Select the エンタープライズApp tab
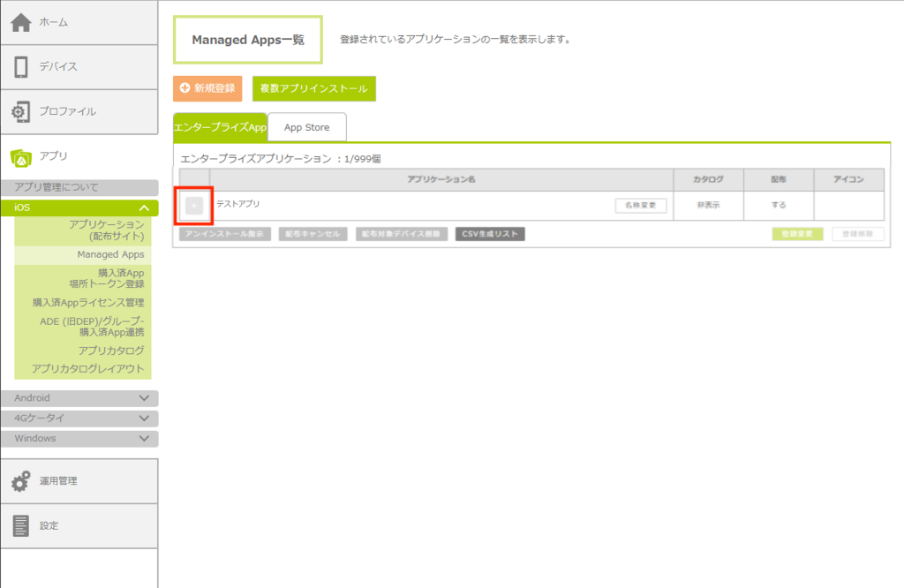 [x=220, y=127]
